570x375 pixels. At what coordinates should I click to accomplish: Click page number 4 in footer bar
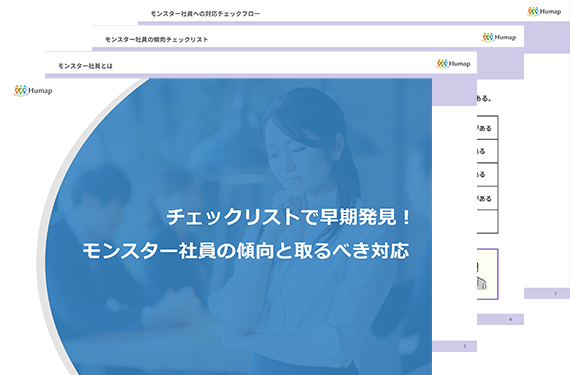[510, 319]
